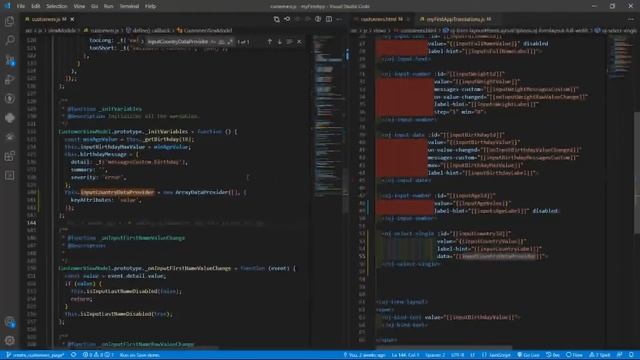Open the Explorer view in activity bar
Screen dimensions: 640x360
tap(10, 21)
